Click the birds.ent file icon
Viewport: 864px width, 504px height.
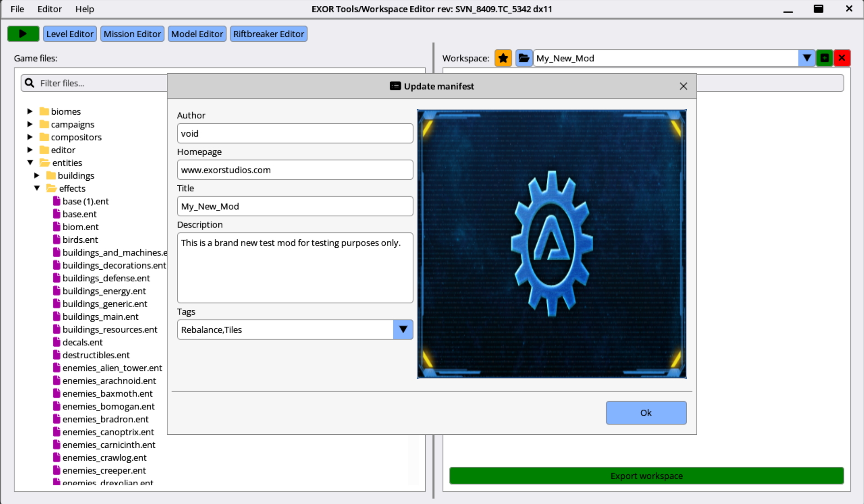(57, 240)
